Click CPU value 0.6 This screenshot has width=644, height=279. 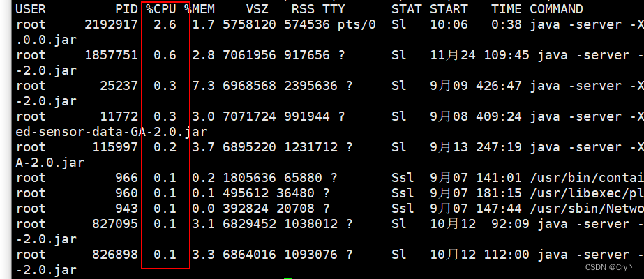click(x=165, y=55)
